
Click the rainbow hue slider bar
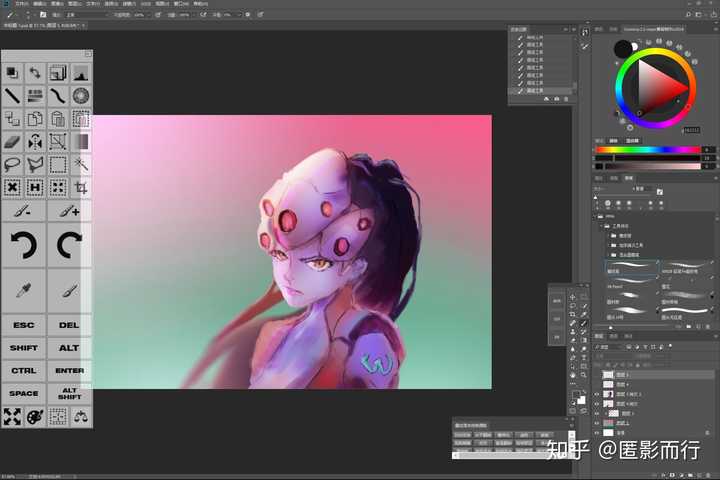click(x=648, y=150)
